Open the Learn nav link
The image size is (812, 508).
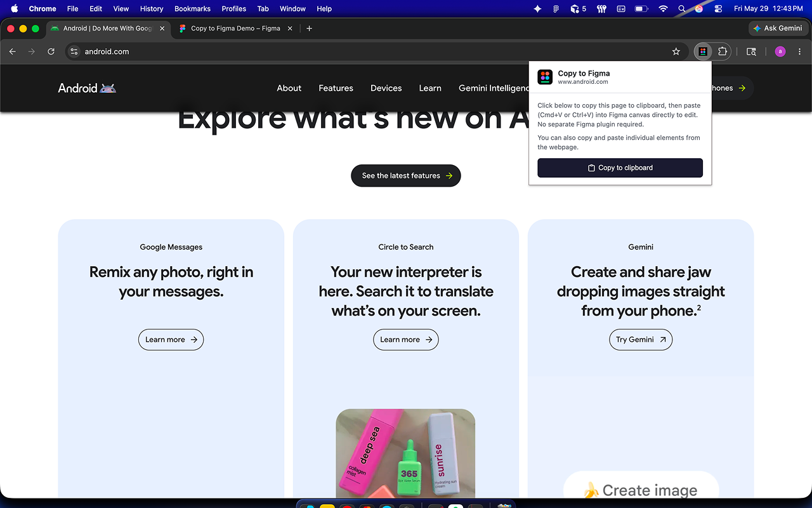[x=430, y=88]
